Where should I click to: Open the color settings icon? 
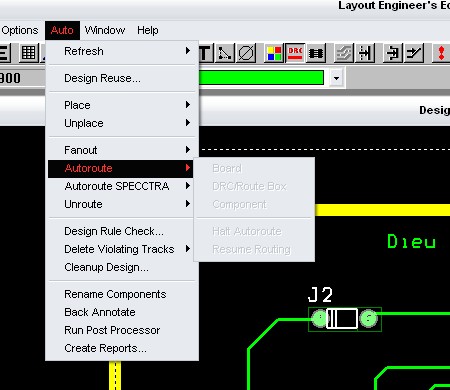[274, 53]
